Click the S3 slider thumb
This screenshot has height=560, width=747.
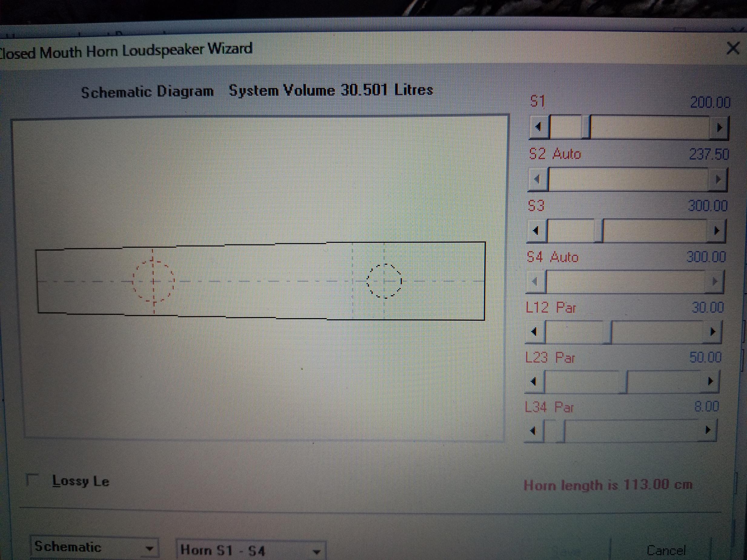(x=599, y=231)
